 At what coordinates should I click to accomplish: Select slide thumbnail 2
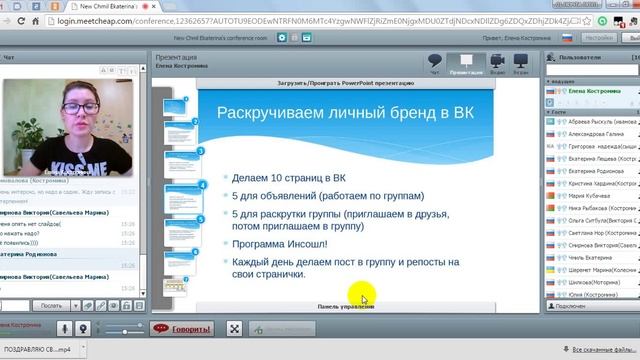[180, 132]
